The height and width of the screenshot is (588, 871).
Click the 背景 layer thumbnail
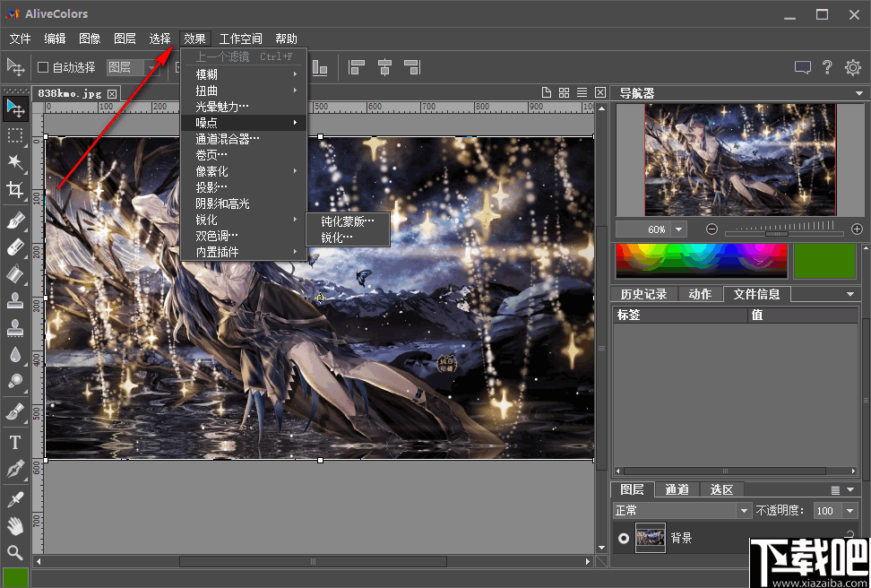click(x=650, y=539)
